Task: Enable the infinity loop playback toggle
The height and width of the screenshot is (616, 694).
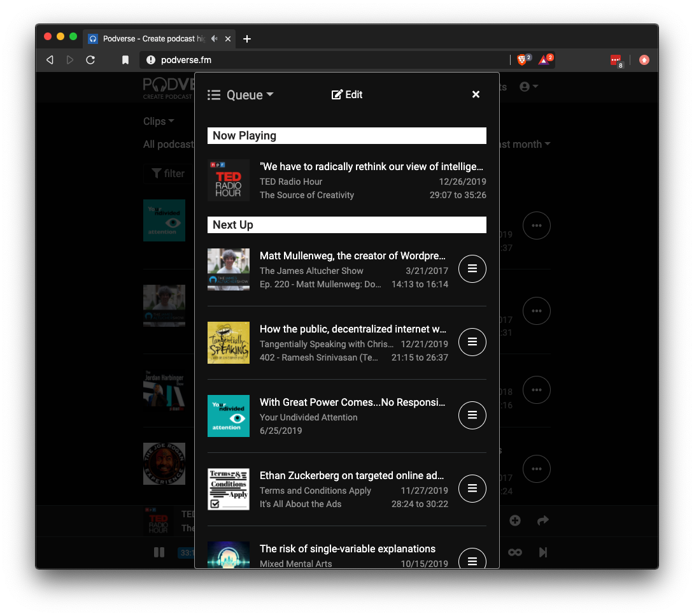Action: click(x=514, y=552)
